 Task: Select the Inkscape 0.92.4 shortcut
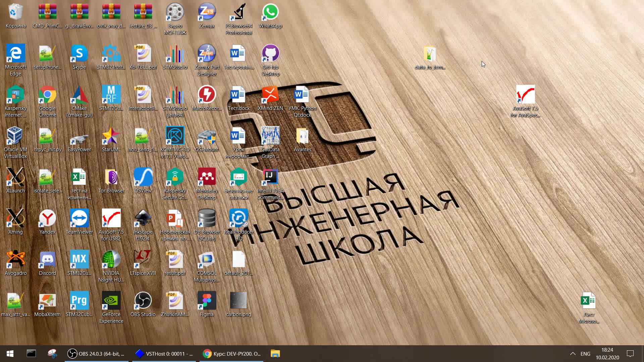(x=143, y=225)
